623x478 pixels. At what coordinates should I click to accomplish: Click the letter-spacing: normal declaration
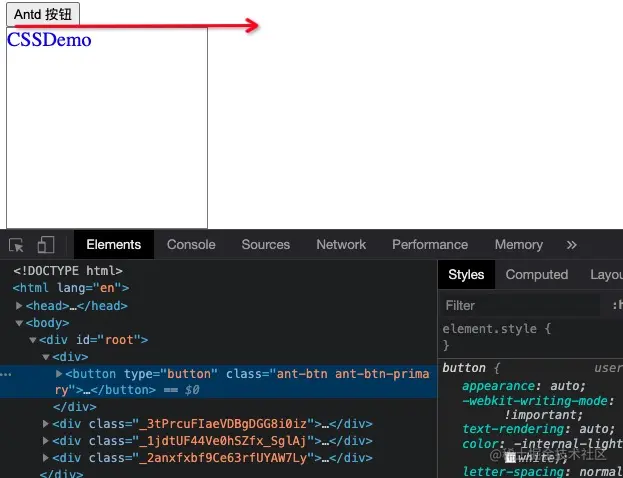[542, 472]
